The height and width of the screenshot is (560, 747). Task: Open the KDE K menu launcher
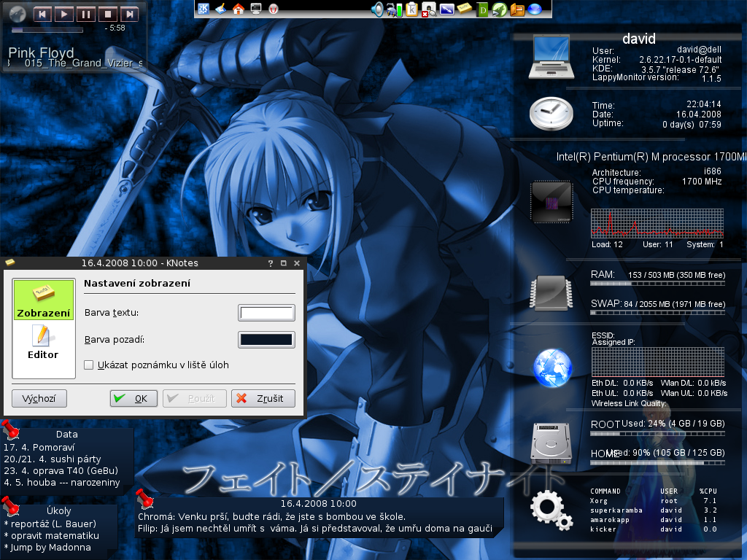(204, 9)
